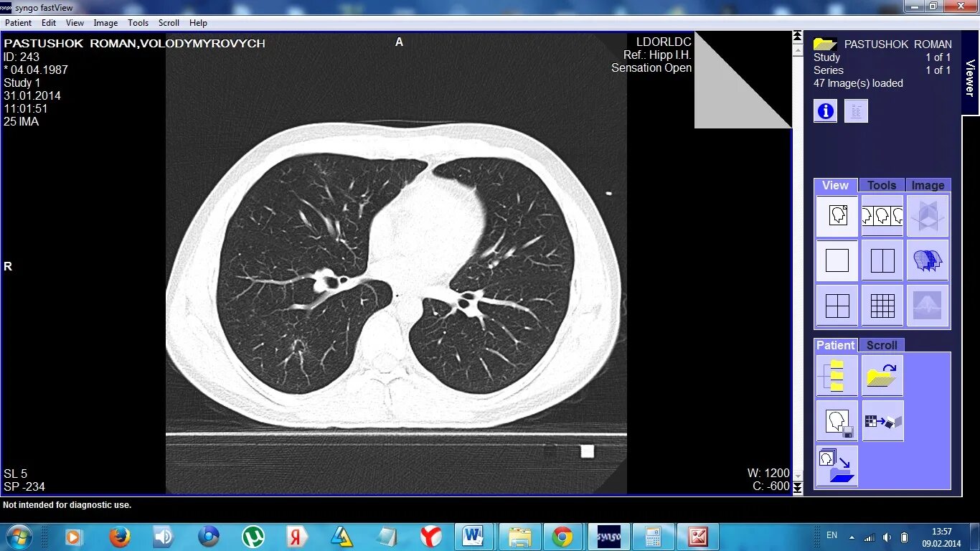Click the greyed-out MPR planes icon
Image resolution: width=980 pixels, height=551 pixels.
pyautogui.click(x=928, y=216)
